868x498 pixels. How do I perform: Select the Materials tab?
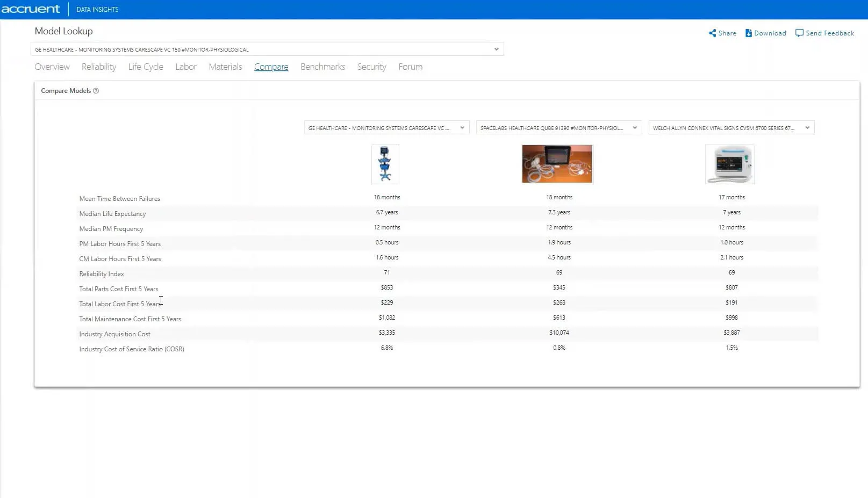pos(225,67)
